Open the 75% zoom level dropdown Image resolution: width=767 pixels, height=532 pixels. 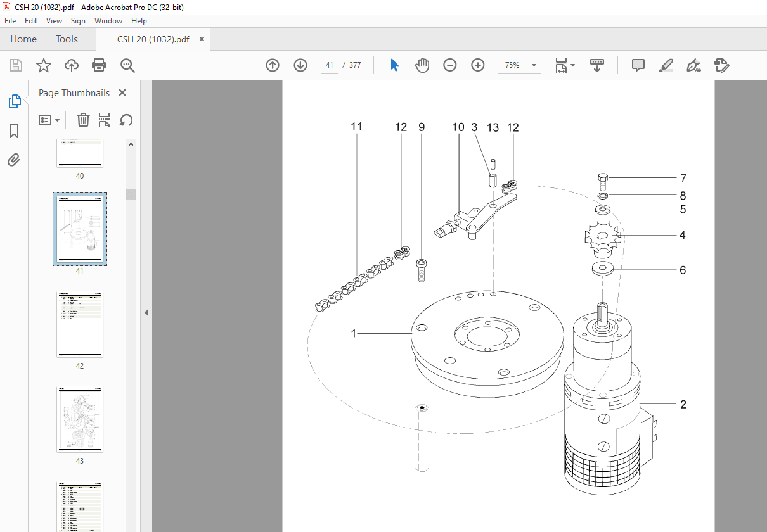[x=520, y=65]
